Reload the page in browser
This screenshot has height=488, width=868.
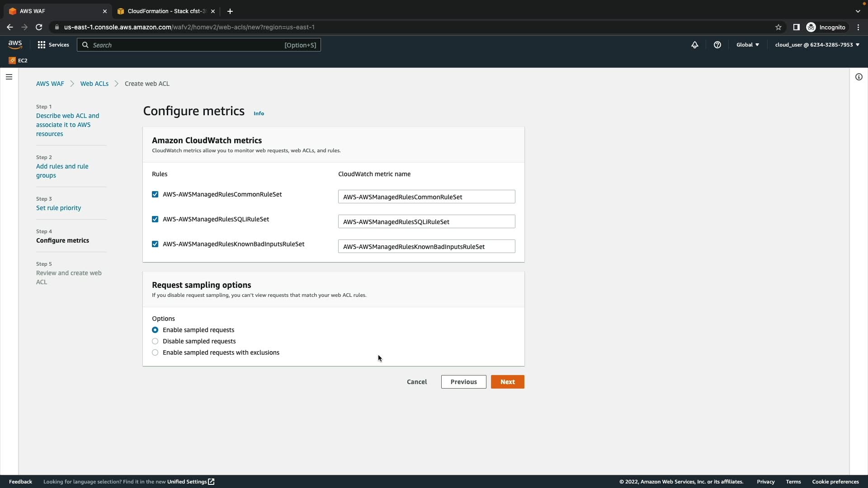point(39,27)
